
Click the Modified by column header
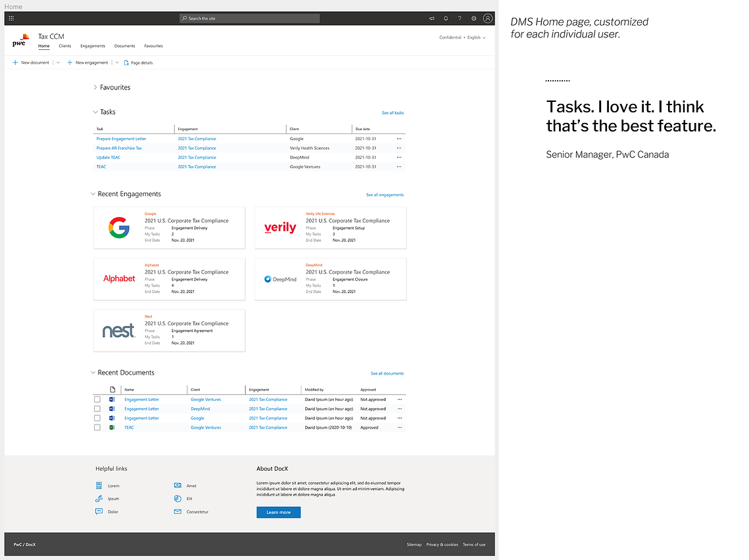coord(314,390)
